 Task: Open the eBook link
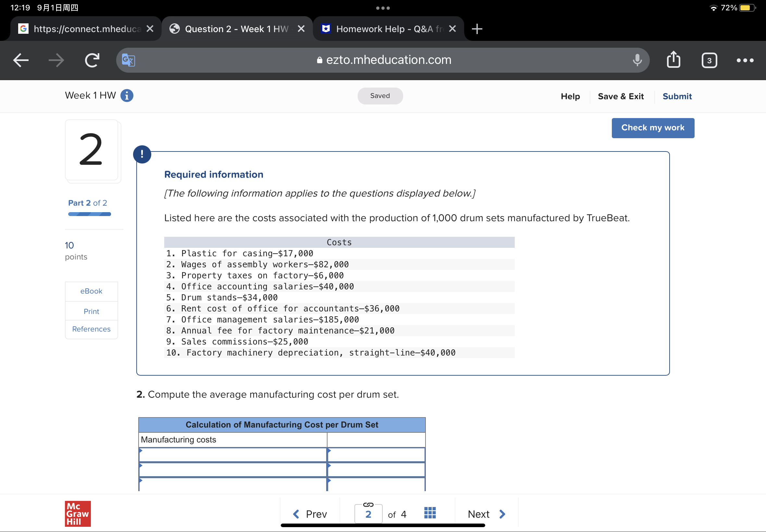click(x=92, y=291)
